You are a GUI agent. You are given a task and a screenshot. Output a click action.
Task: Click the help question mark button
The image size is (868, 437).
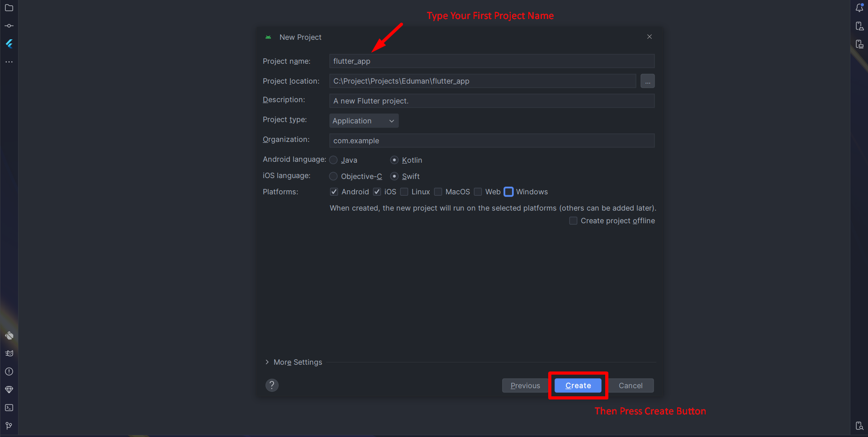coord(272,385)
